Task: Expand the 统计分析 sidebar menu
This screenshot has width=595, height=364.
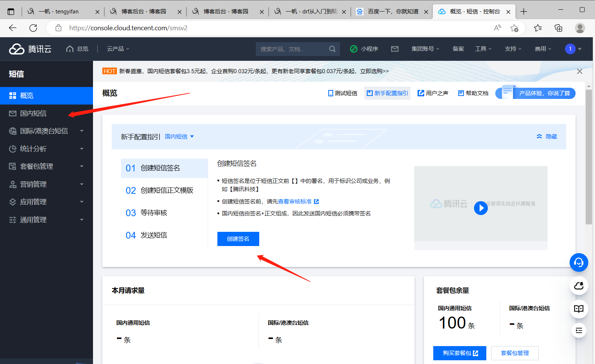Action: pyautogui.click(x=46, y=149)
